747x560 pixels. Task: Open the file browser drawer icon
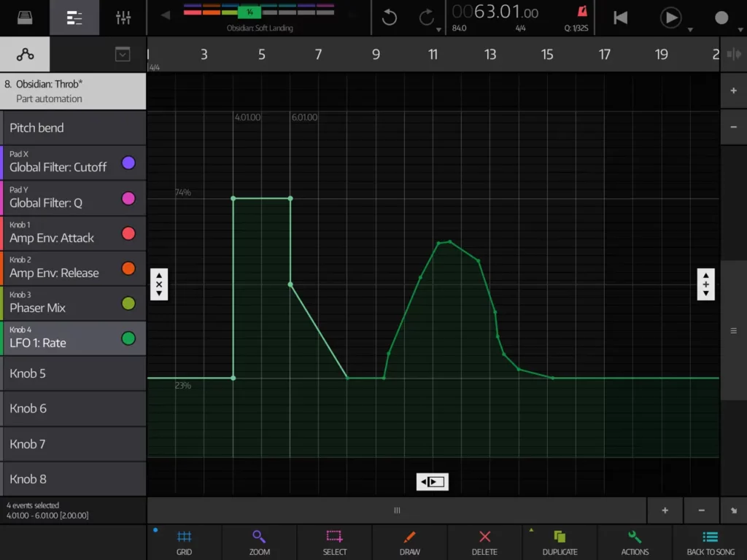tap(25, 17)
